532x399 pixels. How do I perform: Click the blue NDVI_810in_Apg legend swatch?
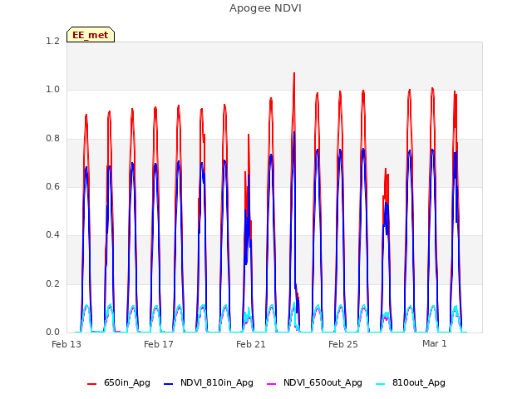tap(168, 384)
